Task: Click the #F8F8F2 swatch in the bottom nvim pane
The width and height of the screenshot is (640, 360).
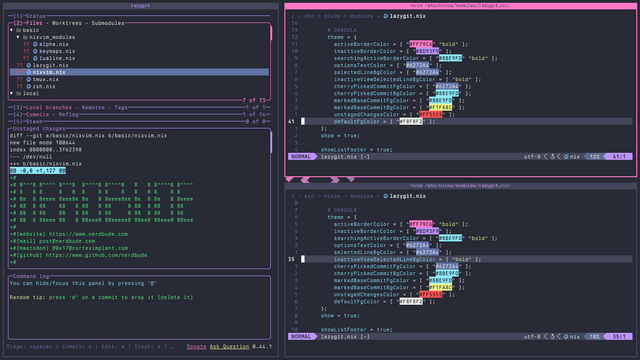Action: click(411, 302)
